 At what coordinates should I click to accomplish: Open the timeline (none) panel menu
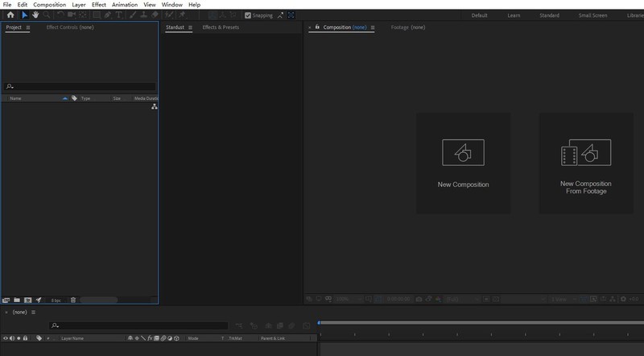(34, 312)
